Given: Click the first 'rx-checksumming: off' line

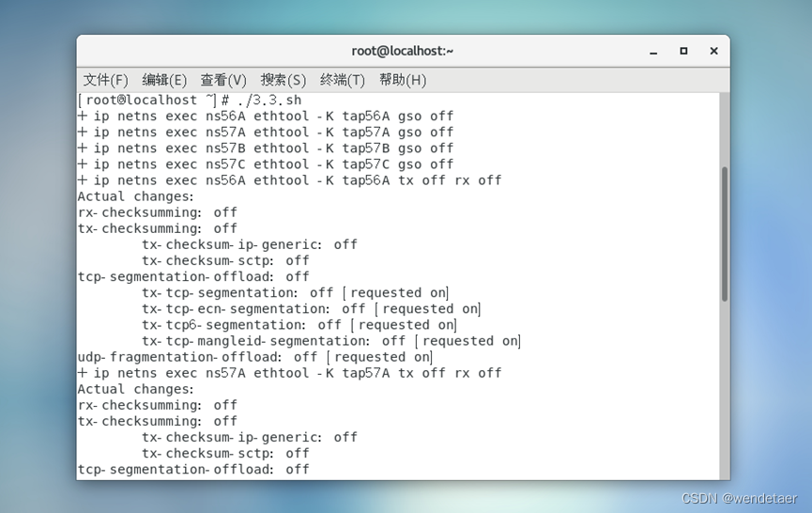Looking at the screenshot, I should [x=158, y=212].
